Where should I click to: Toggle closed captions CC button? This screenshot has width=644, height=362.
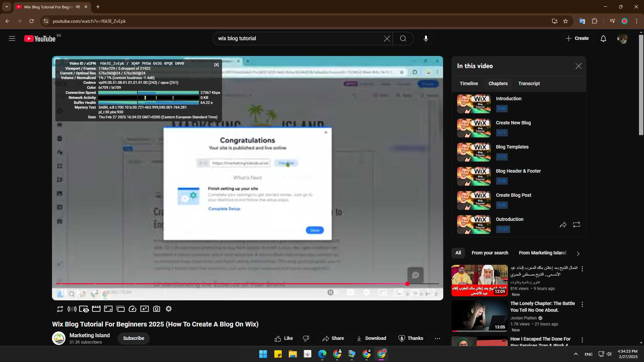click(351, 293)
